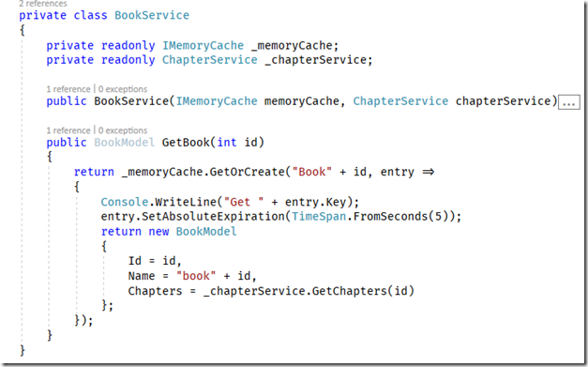Viewport: 588px width, 367px height.
Task: Click GetOrCreate method call
Action: tap(248, 173)
